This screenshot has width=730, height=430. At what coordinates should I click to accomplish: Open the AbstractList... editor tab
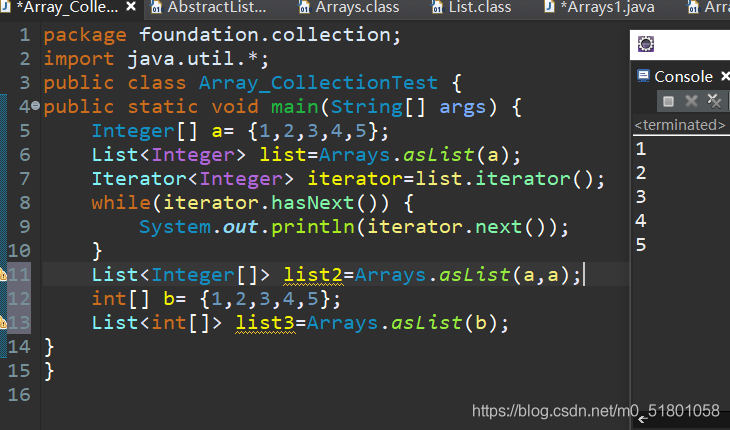point(216,7)
